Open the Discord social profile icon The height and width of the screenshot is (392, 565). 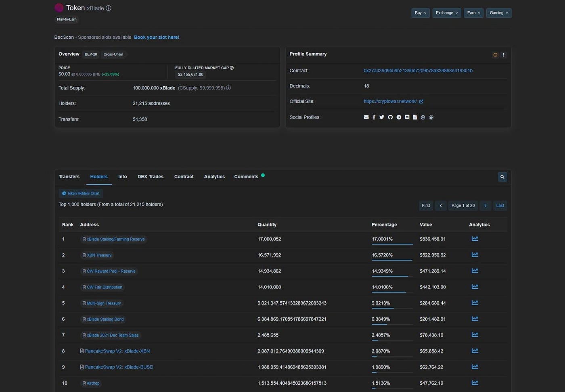(407, 117)
